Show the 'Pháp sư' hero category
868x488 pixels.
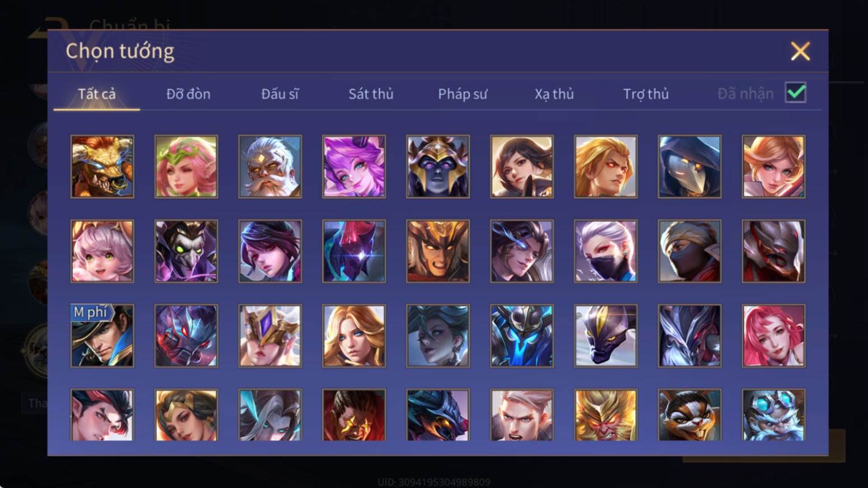(463, 94)
